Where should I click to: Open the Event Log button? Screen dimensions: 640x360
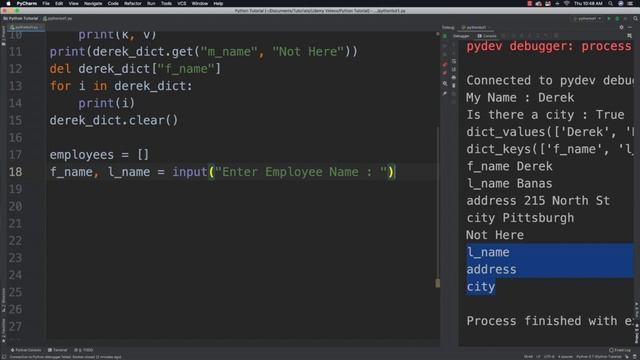click(619, 350)
